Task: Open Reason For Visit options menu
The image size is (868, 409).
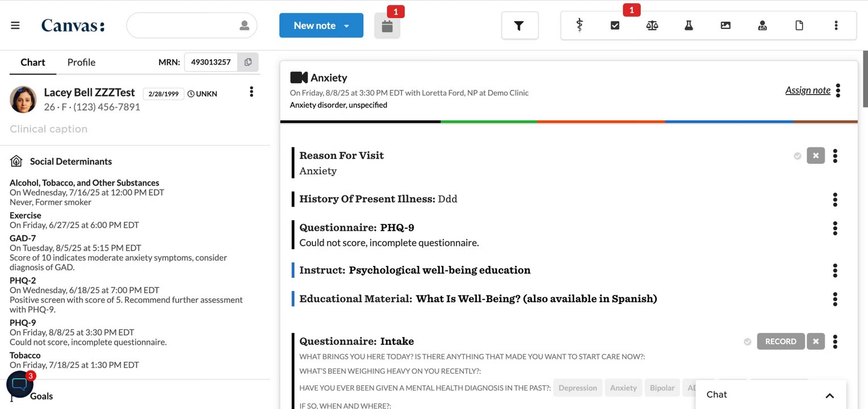Action: (x=835, y=156)
